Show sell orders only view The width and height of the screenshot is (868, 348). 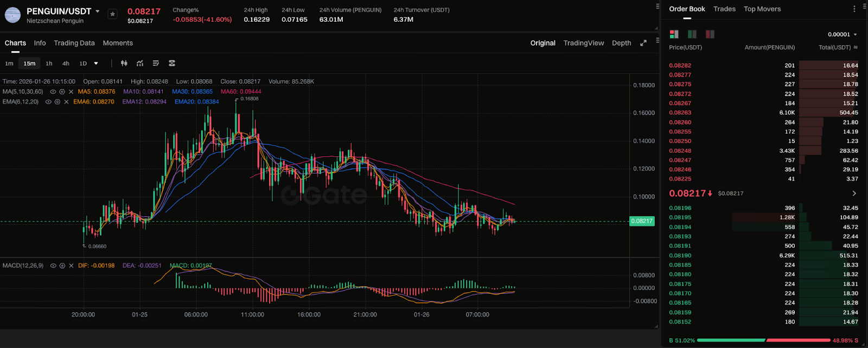pos(710,34)
